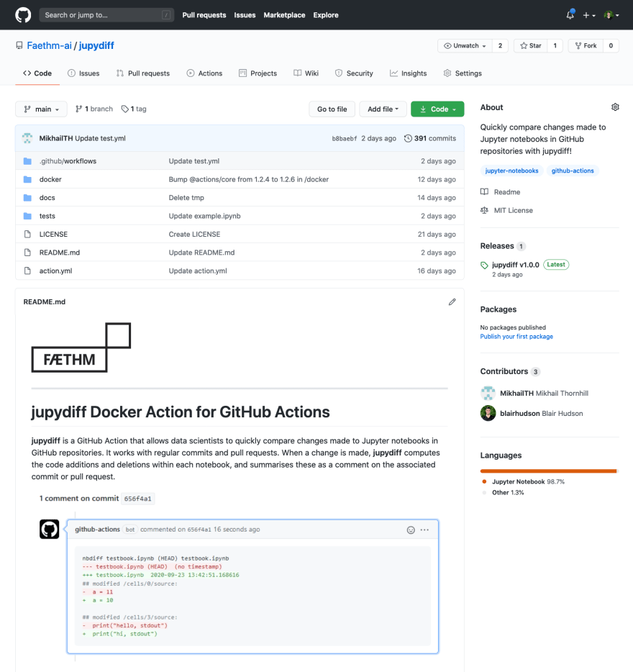Open Pull requests in top navigation

point(204,15)
